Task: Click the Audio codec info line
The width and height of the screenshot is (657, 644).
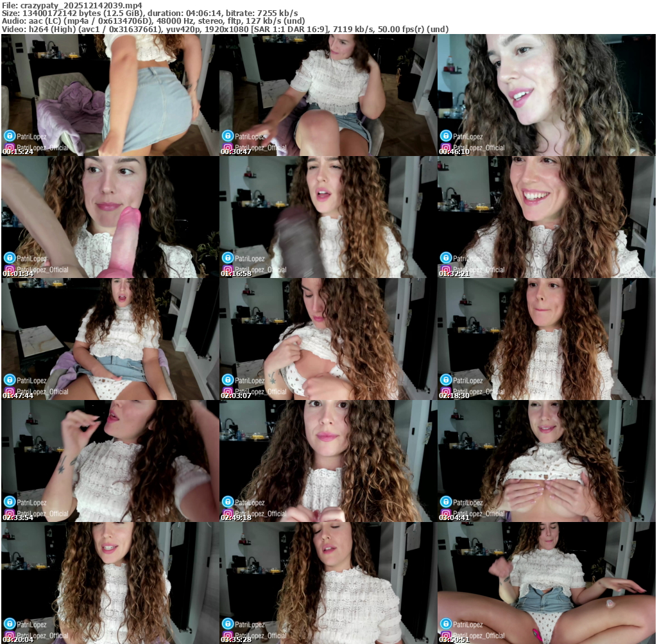Action: pyautogui.click(x=153, y=21)
